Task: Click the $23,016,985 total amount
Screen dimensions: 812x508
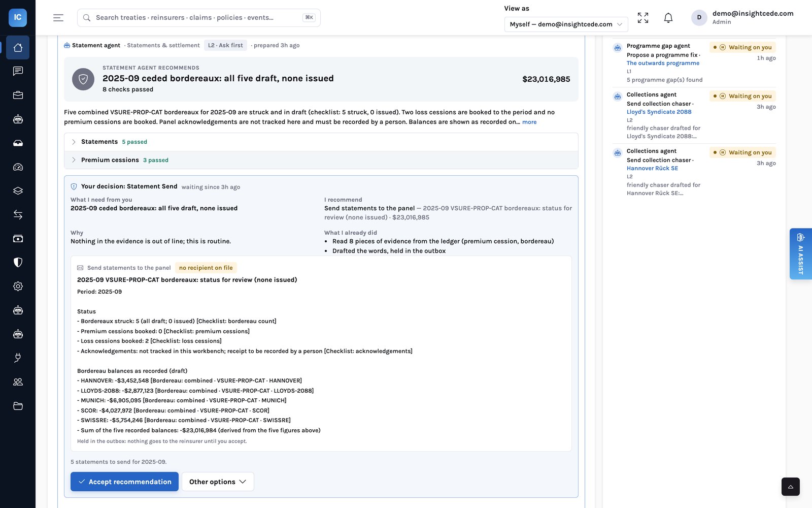Action: pyautogui.click(x=546, y=79)
